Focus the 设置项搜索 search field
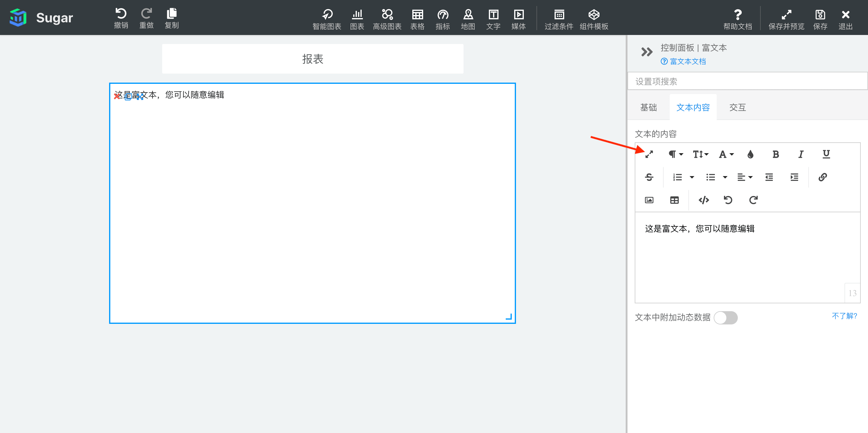The image size is (868, 433). tap(747, 81)
